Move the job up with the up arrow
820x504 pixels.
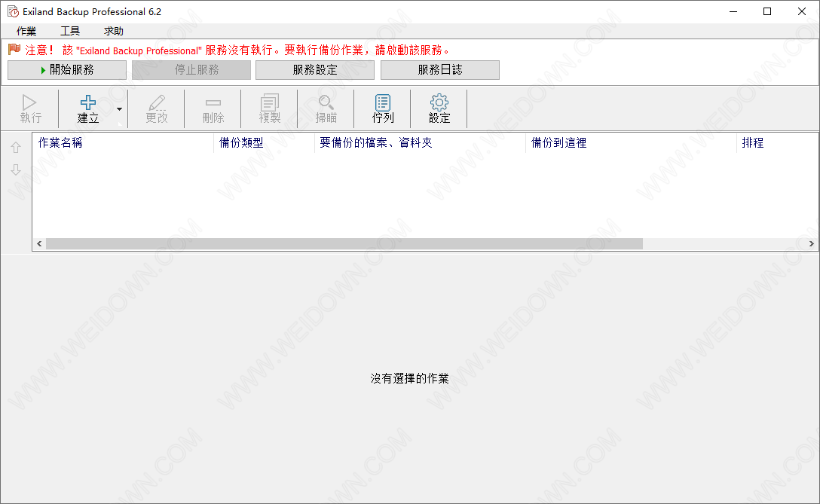coord(16,148)
